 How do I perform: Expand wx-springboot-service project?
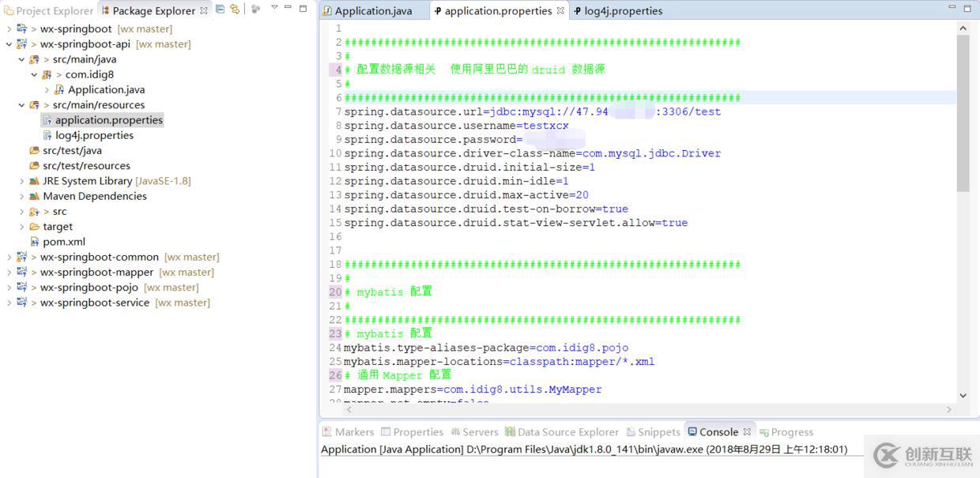pos(9,303)
